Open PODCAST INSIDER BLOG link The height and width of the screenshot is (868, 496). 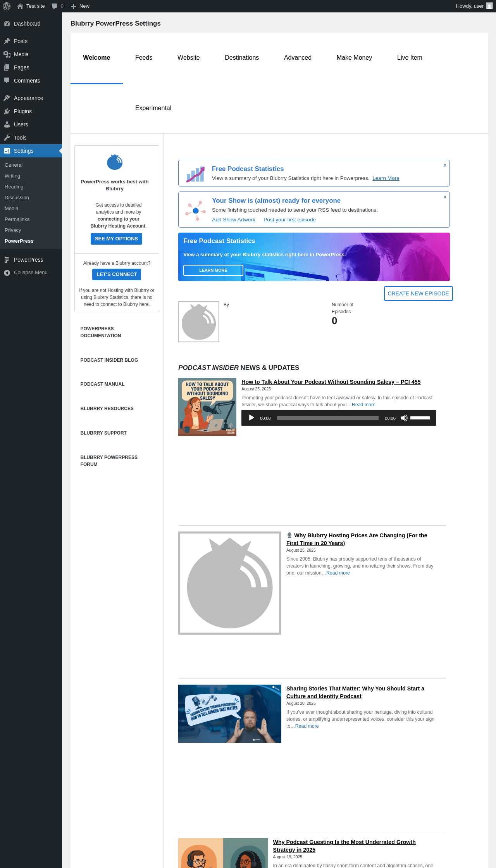[x=109, y=360]
